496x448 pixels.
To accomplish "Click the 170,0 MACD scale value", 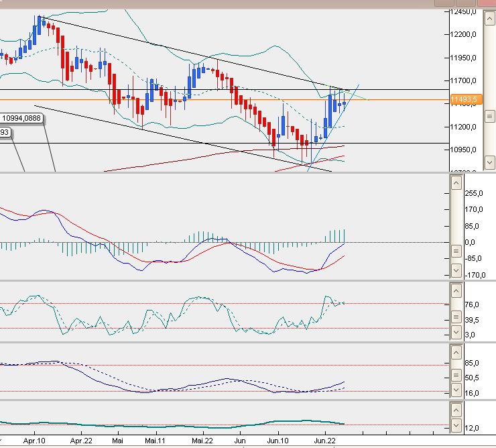I will [474, 209].
